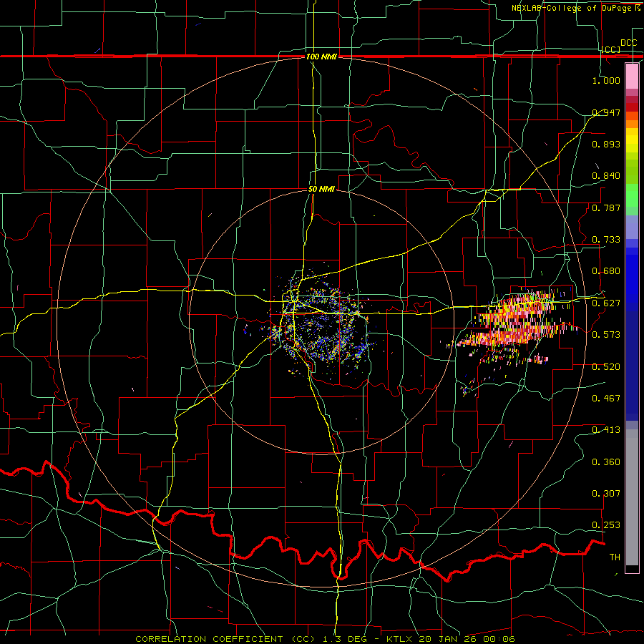
Task: Click the 0.360 scale value
Action: 606,462
